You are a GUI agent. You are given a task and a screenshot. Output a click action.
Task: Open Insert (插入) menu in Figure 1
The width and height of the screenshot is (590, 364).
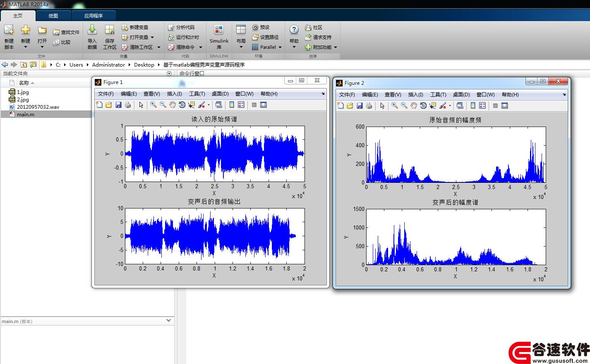pos(175,94)
